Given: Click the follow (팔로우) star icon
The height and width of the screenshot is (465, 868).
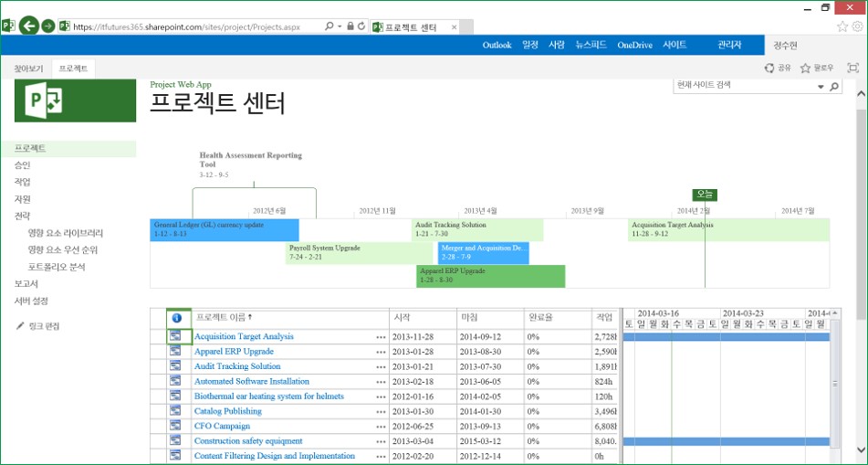Looking at the screenshot, I should coord(805,69).
